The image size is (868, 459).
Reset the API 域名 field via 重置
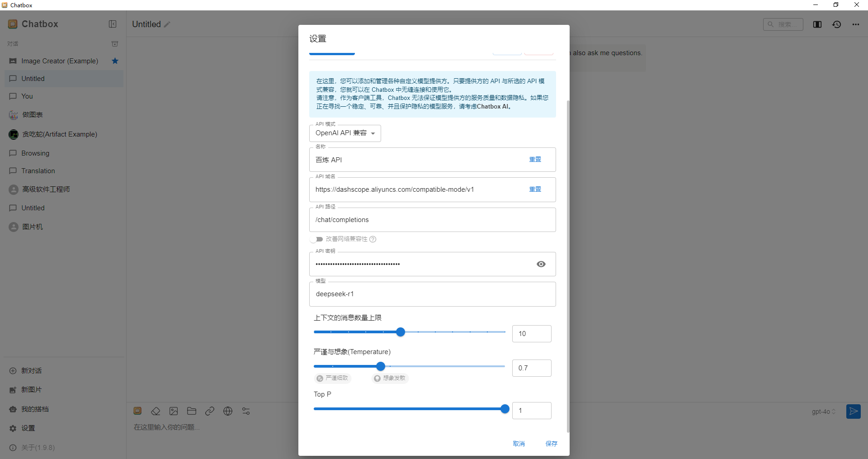pyautogui.click(x=535, y=189)
